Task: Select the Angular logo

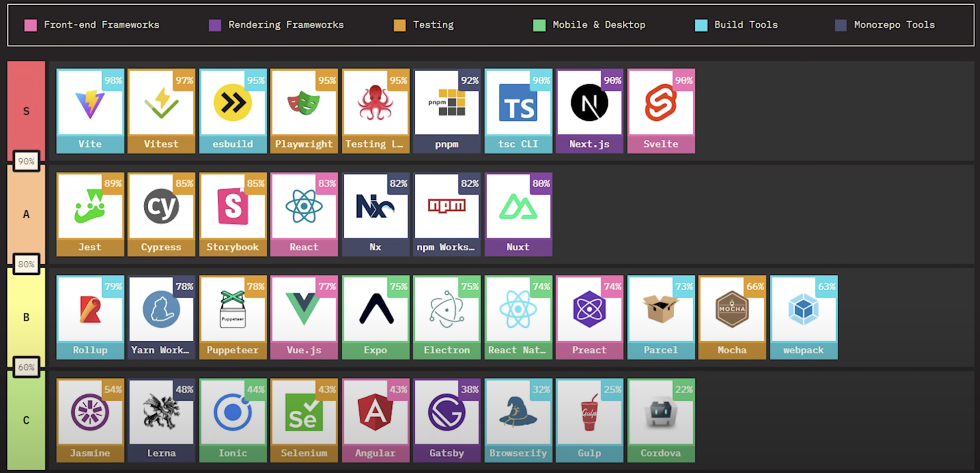Action: pos(375,413)
